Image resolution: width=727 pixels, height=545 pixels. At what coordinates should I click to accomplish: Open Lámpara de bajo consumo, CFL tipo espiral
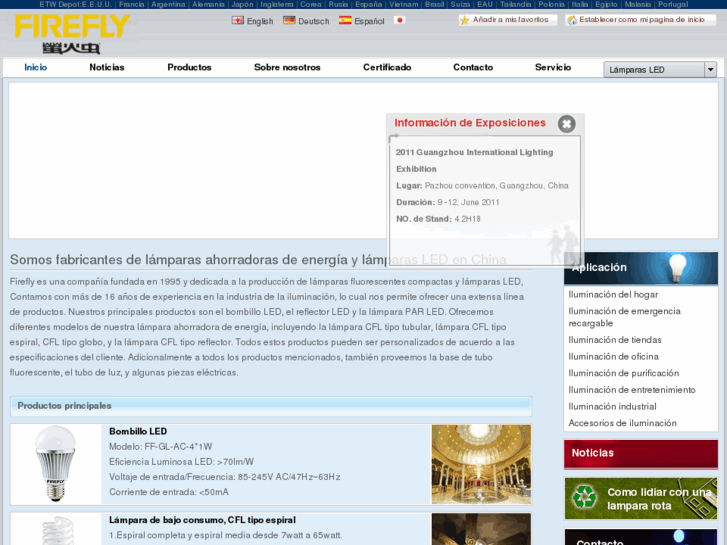click(202, 520)
